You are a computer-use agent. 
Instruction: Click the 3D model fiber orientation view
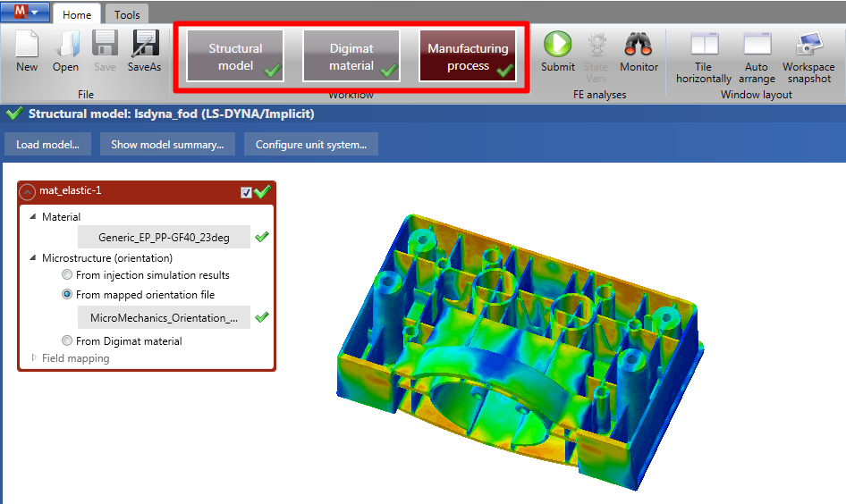(520, 351)
